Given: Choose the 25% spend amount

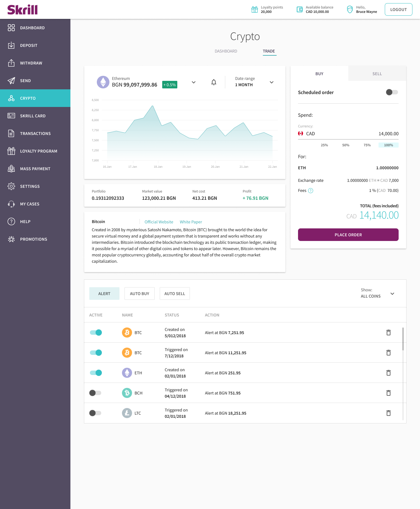Looking at the screenshot, I should pyautogui.click(x=324, y=145).
